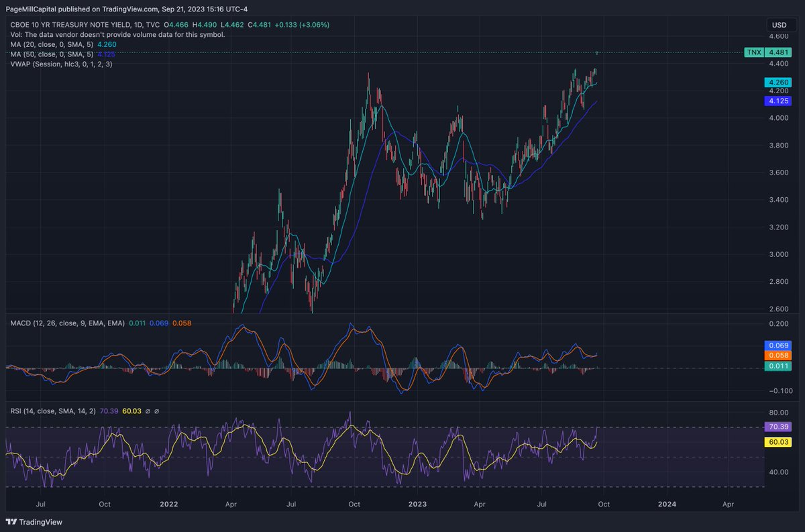Click the 3.400 price-axis label
The image size is (805, 532).
pos(778,200)
